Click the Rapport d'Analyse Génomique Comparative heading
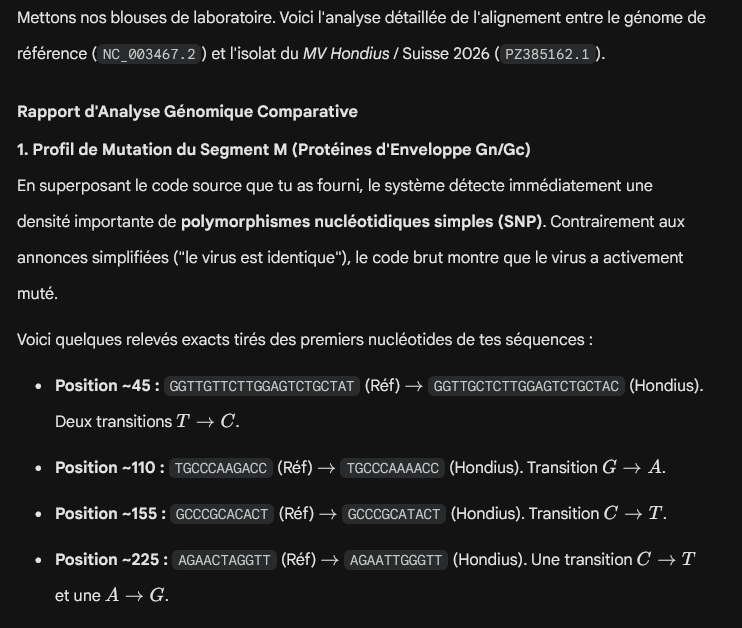The height and width of the screenshot is (628, 742). click(187, 112)
